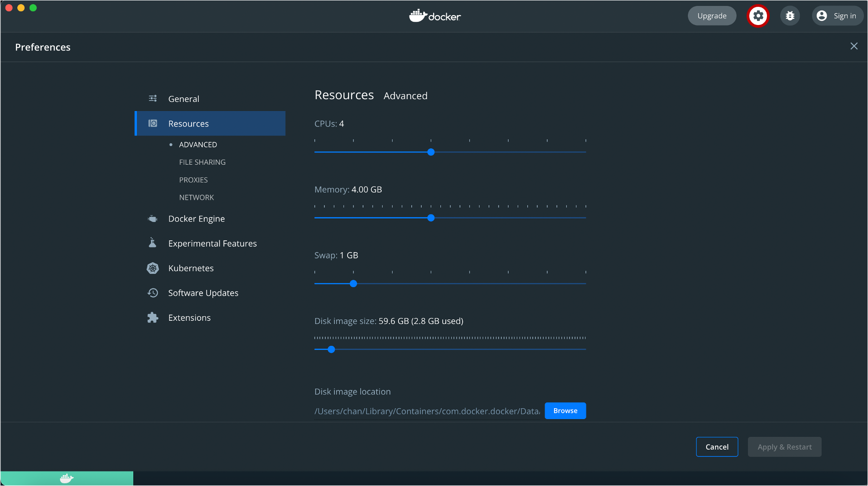Open the NETWORK sub-item

[x=197, y=197]
